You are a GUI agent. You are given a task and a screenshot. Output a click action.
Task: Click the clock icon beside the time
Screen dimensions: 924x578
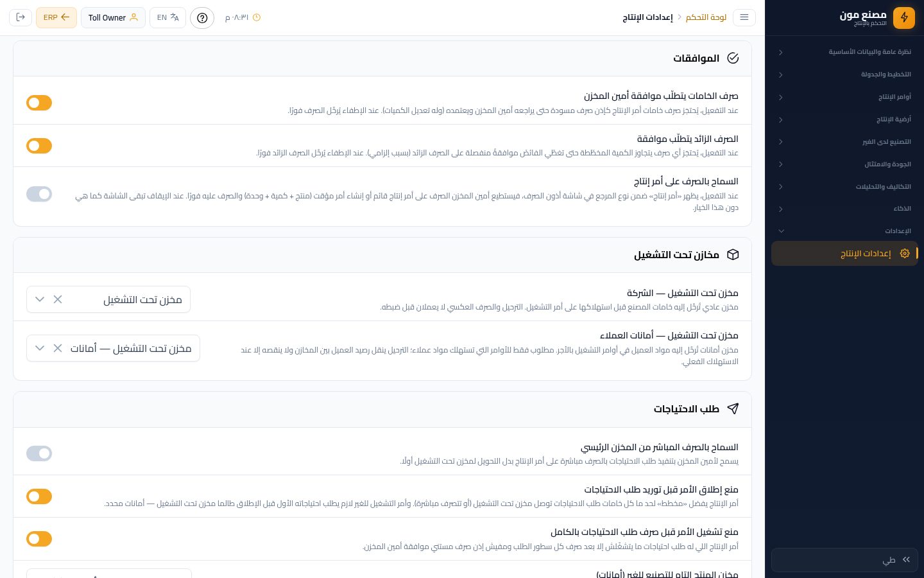pos(257,17)
